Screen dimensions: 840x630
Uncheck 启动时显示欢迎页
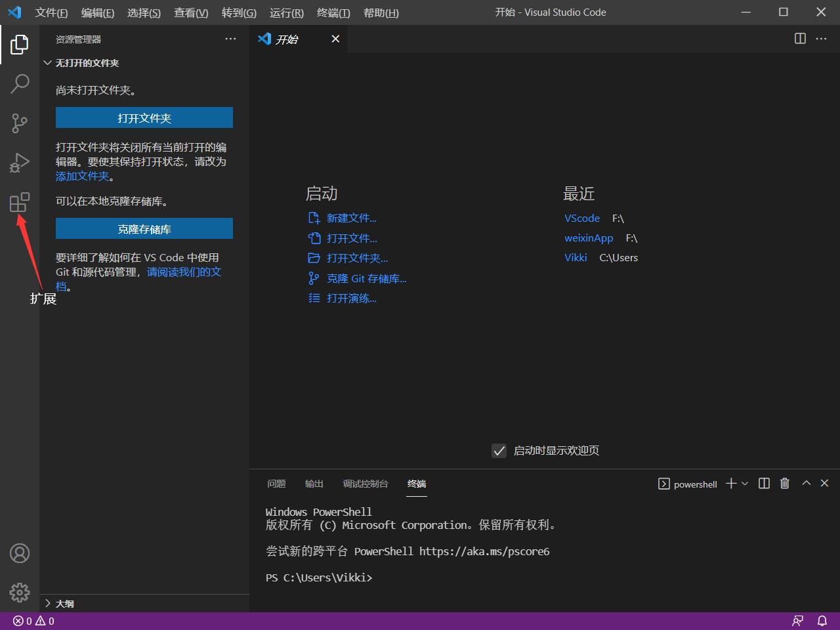(x=499, y=451)
